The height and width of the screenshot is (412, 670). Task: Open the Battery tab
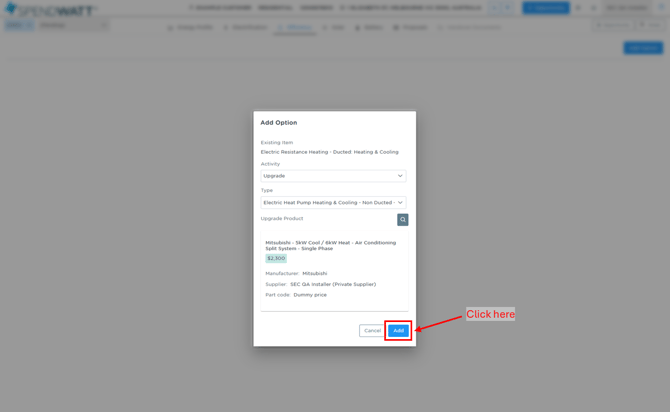point(369,27)
